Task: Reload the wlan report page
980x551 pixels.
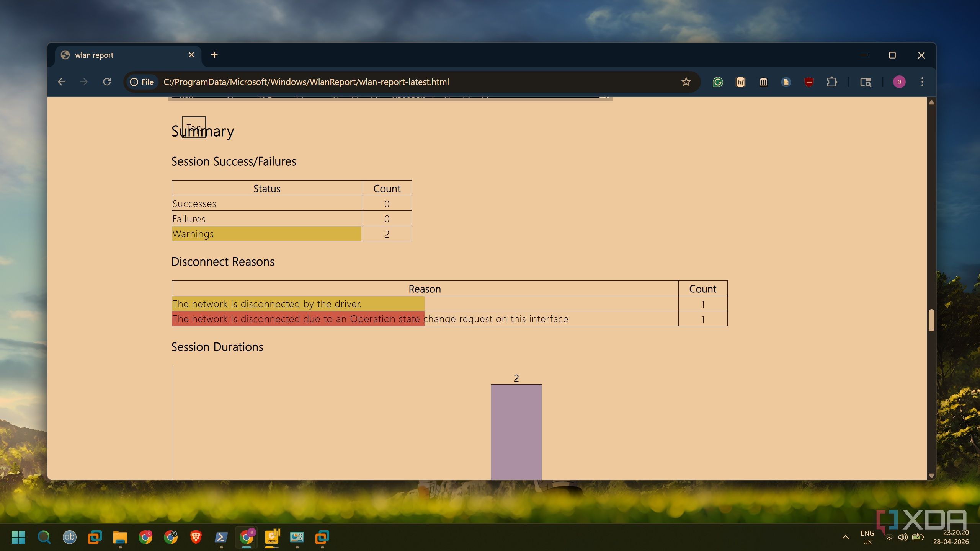Action: 107,82
